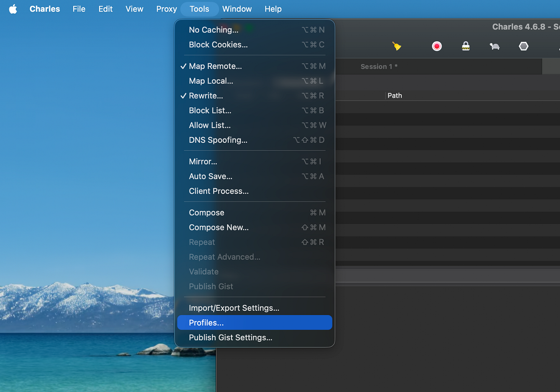
Task: Open Block List… settings
Action: coord(255,110)
